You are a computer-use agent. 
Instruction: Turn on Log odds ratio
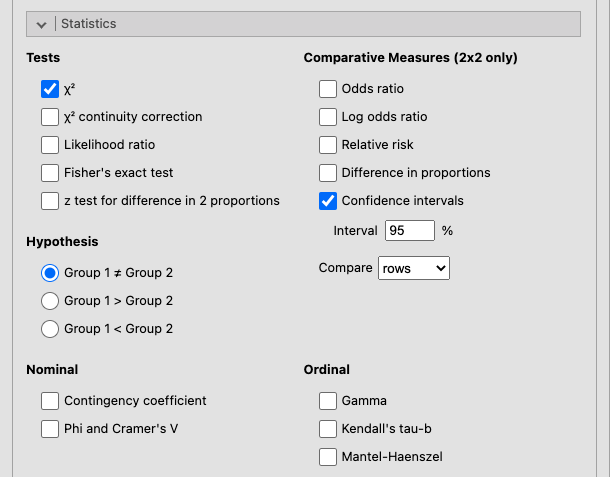(x=328, y=117)
